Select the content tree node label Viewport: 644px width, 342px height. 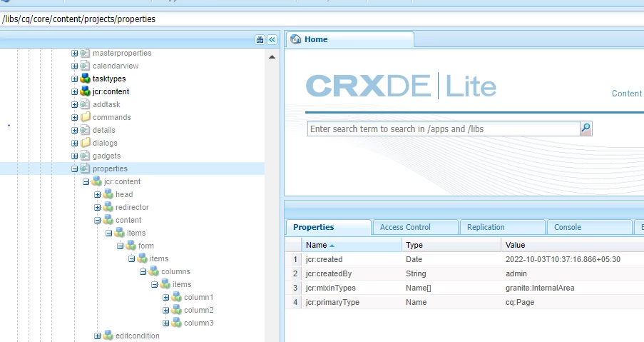[128, 220]
